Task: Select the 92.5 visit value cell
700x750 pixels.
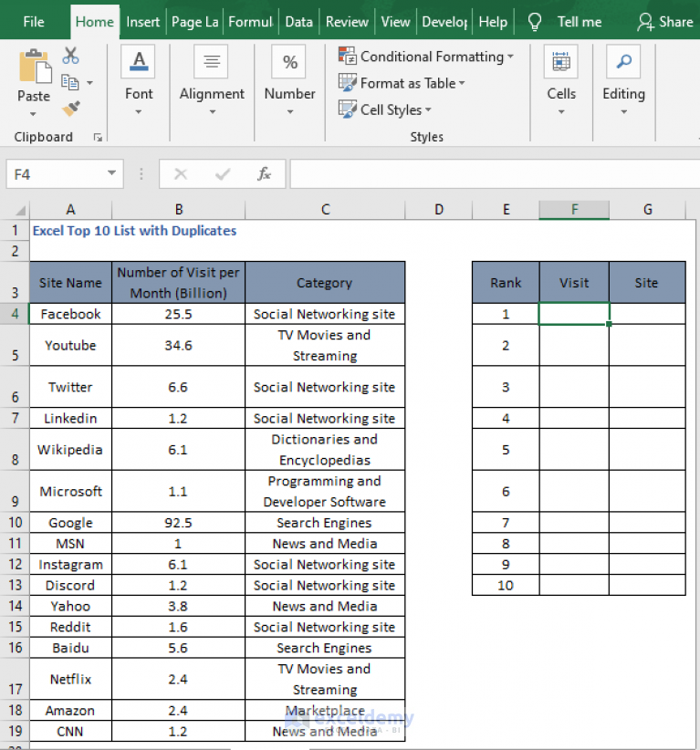Action: (x=179, y=522)
